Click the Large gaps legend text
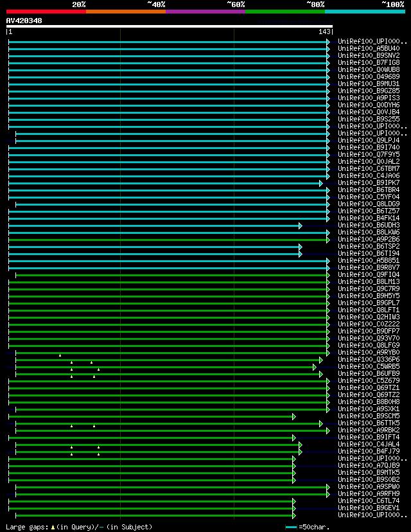 (x=27, y=527)
